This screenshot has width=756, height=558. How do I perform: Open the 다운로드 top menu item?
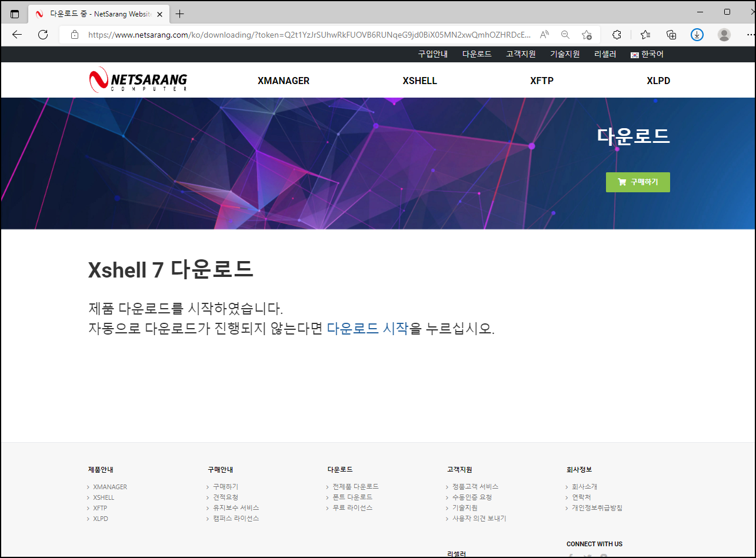coord(477,54)
